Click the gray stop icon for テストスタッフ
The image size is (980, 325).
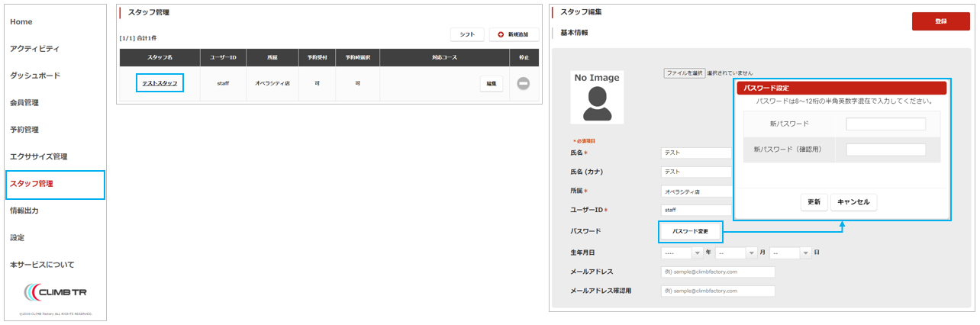coord(524,84)
